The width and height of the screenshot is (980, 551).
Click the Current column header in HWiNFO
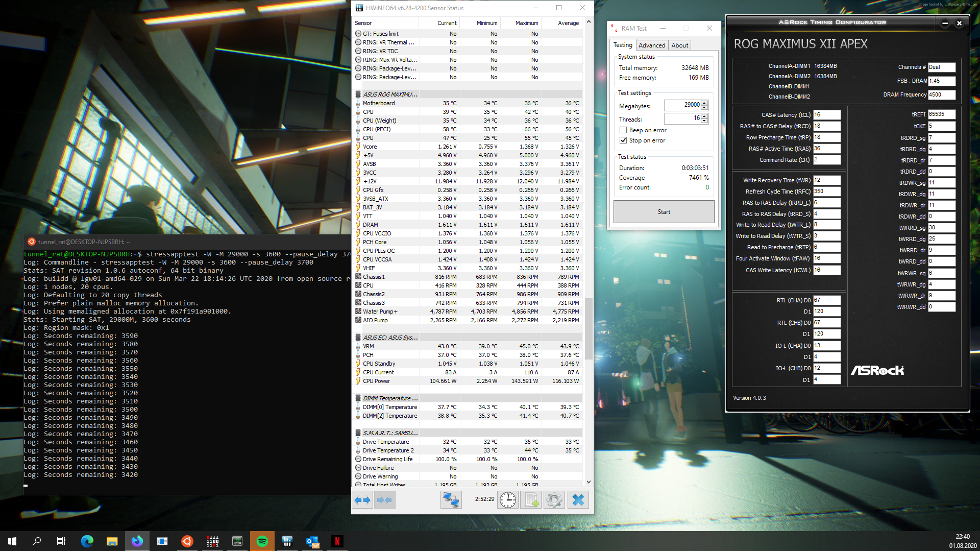coord(439,23)
